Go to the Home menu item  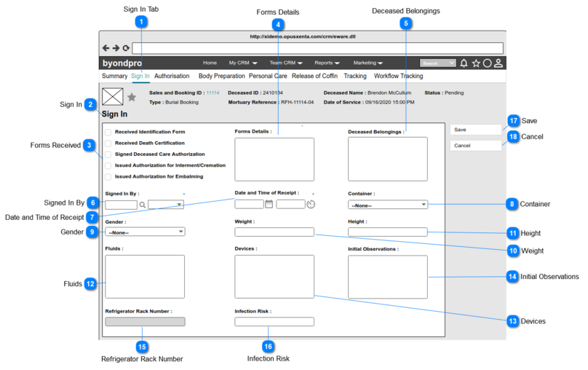click(210, 63)
